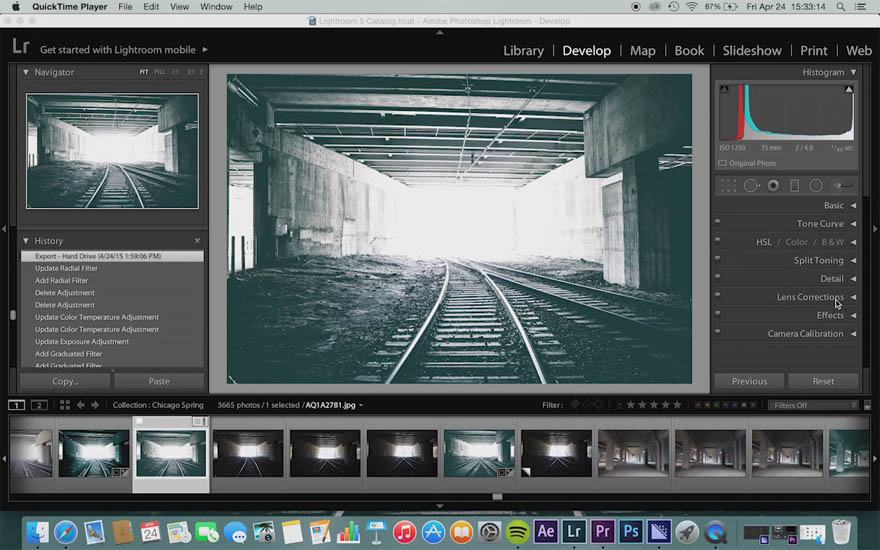Image resolution: width=880 pixels, height=550 pixels.
Task: Select the Radial Filter tool
Action: (x=816, y=186)
